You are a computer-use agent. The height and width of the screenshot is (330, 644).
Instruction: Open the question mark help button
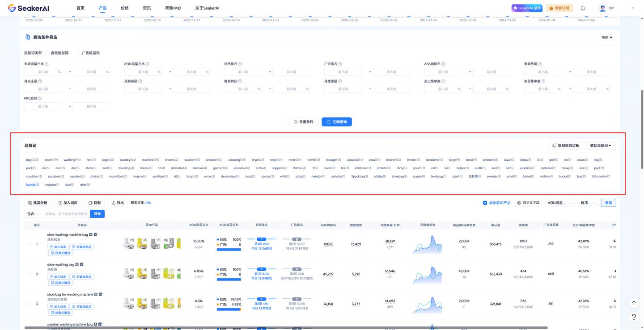pyautogui.click(x=634, y=317)
